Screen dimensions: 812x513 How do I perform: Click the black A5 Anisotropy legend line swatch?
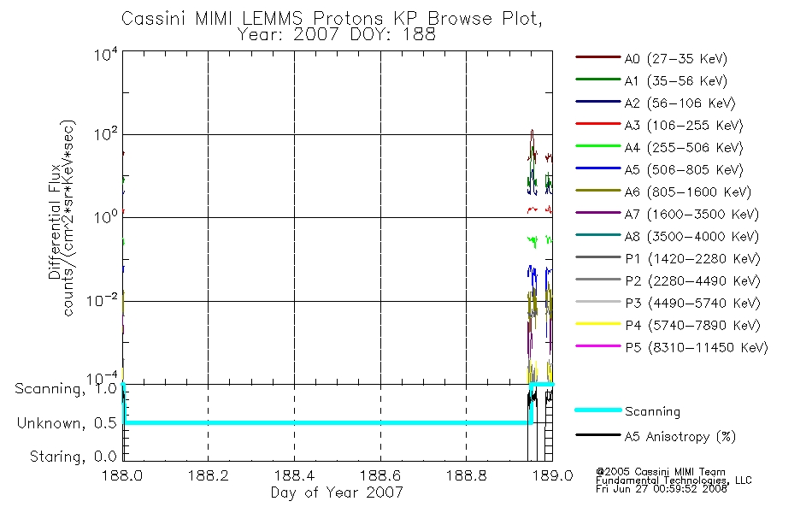(597, 435)
